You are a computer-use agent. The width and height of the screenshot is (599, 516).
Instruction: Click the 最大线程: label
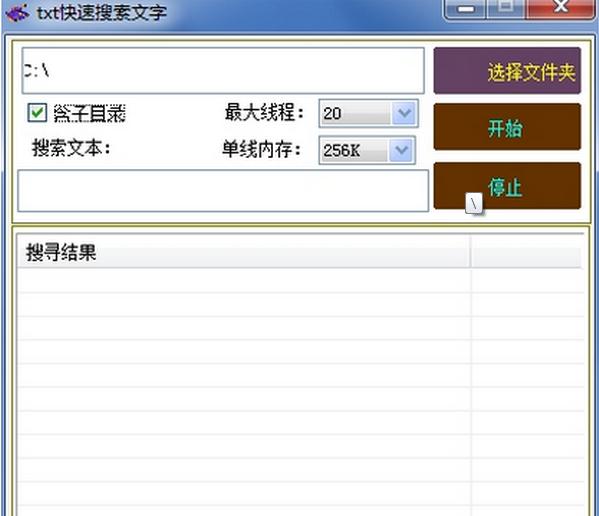pos(264,113)
